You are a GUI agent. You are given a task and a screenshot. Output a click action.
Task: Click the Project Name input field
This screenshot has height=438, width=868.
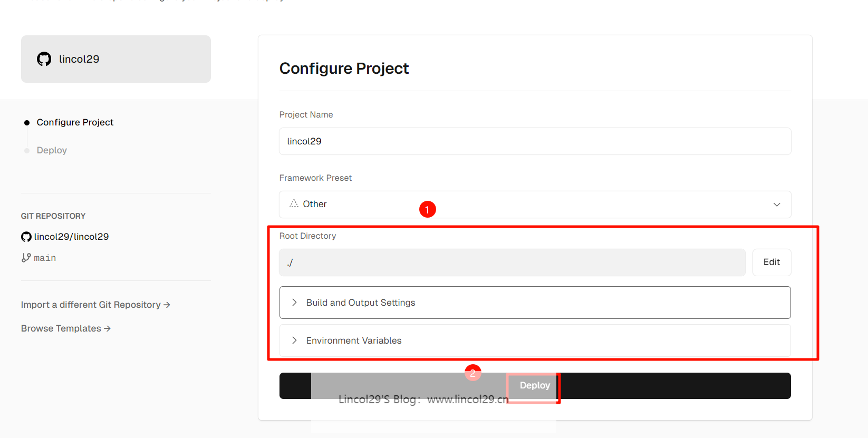tap(535, 141)
